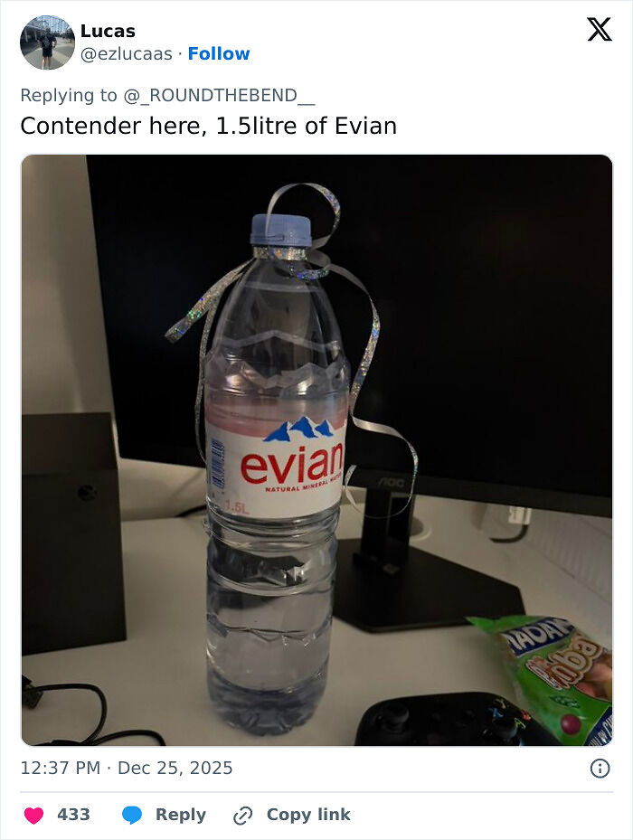Open the Evian bottle photo

316,450
